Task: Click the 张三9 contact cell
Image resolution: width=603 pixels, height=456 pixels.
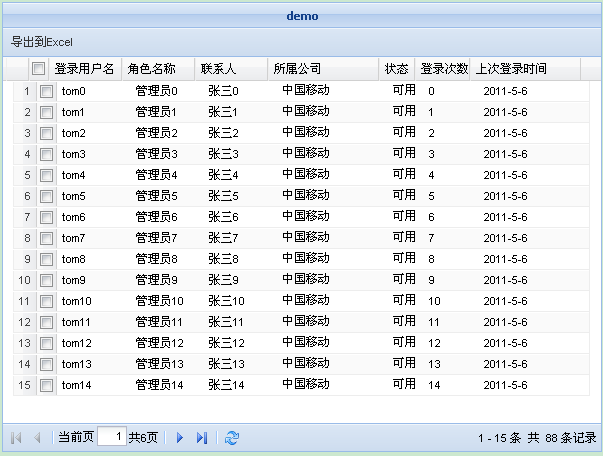Action: pos(223,280)
